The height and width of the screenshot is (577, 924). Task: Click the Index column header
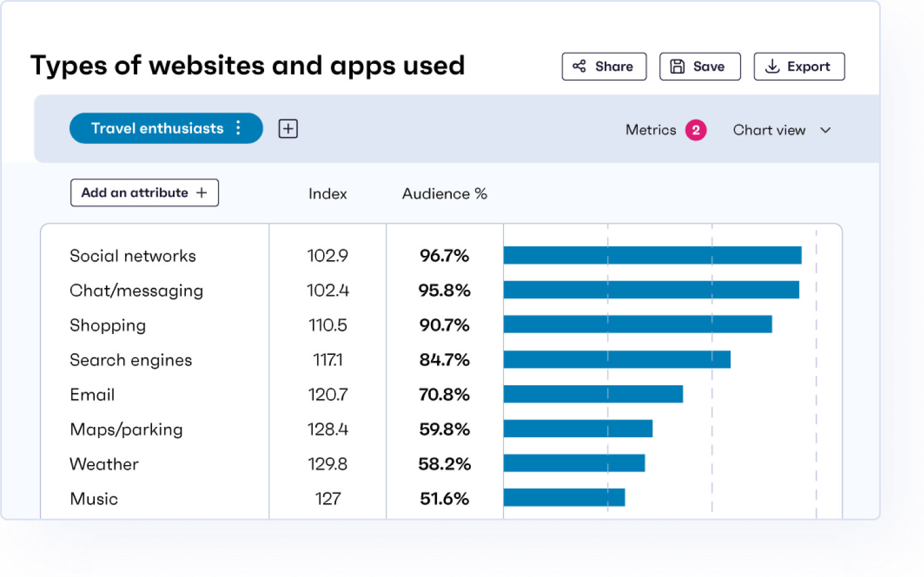[327, 193]
